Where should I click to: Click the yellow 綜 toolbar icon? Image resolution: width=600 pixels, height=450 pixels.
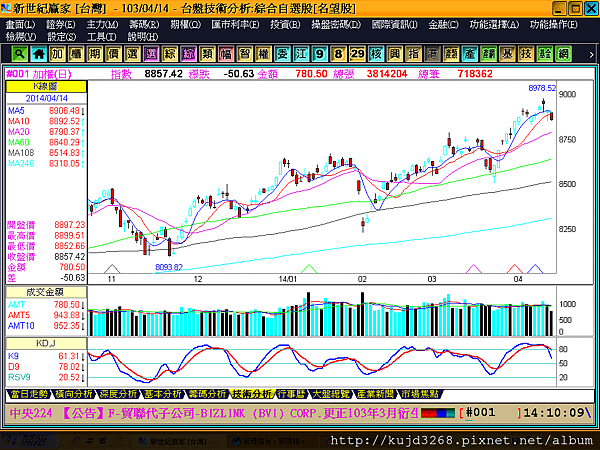click(170, 54)
